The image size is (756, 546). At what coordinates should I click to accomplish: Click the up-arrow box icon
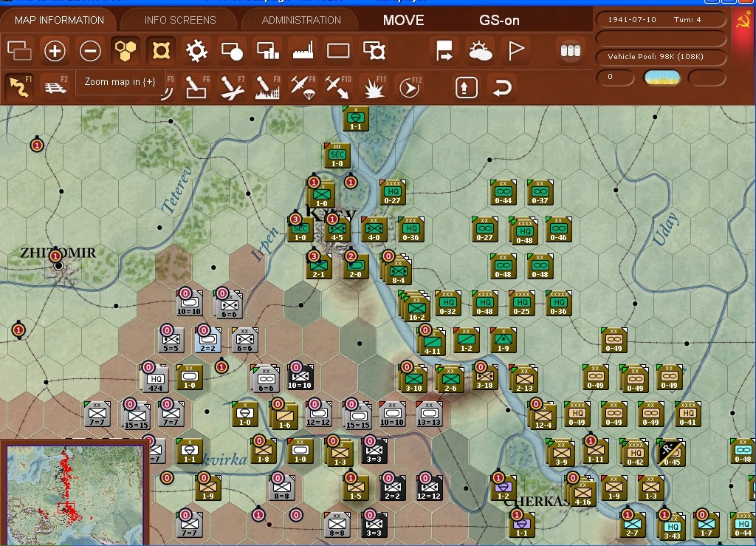466,87
